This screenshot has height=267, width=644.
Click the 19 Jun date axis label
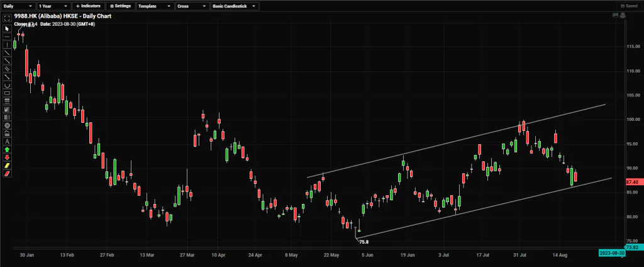coord(408,255)
